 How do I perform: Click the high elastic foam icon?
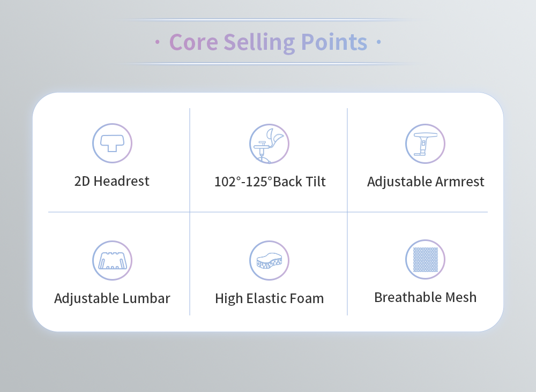269,261
